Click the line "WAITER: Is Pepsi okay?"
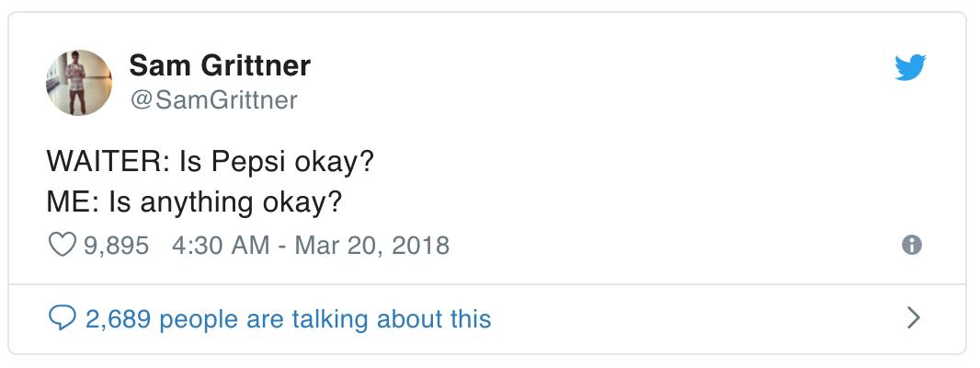The width and height of the screenshot is (980, 368). (x=210, y=163)
